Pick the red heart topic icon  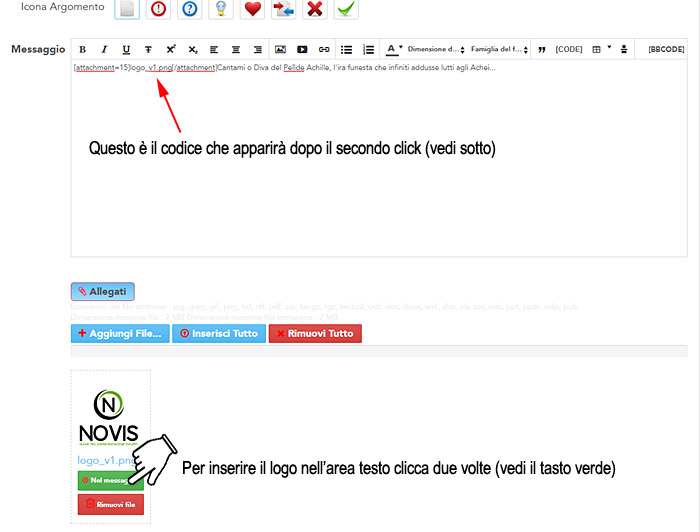coord(253,9)
